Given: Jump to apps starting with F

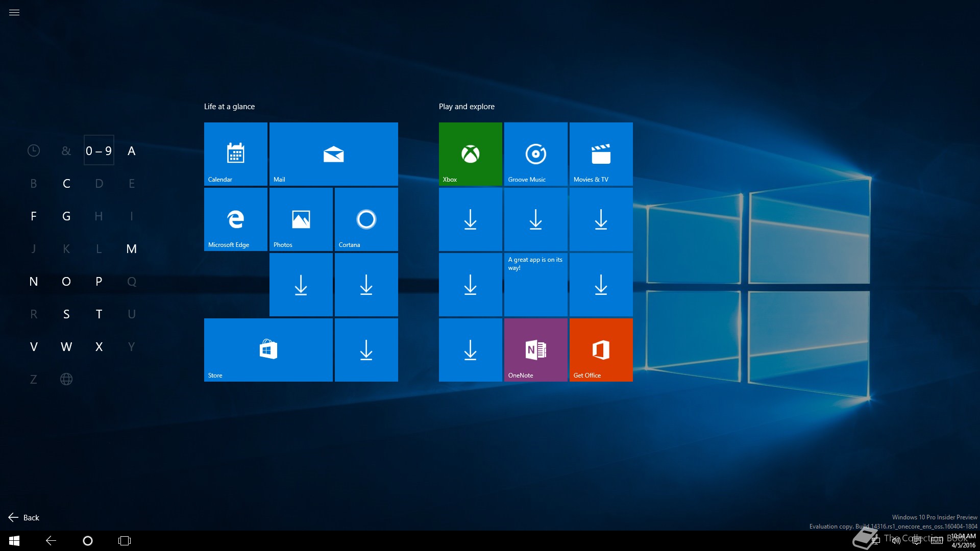Looking at the screenshot, I should (x=34, y=216).
